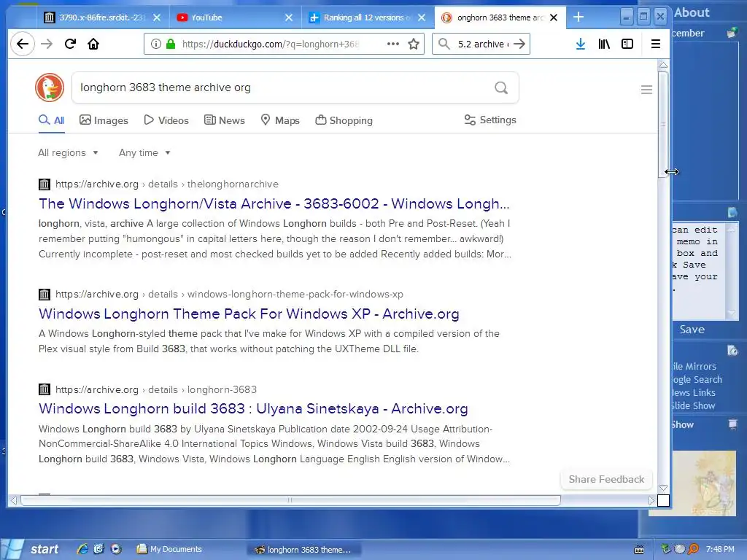The height and width of the screenshot is (560, 747).
Task: Click the vertical scrollbar up arrow
Action: click(x=663, y=65)
